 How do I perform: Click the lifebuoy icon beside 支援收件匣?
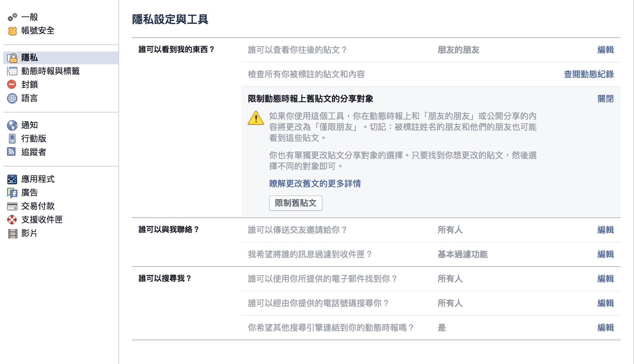click(x=12, y=220)
